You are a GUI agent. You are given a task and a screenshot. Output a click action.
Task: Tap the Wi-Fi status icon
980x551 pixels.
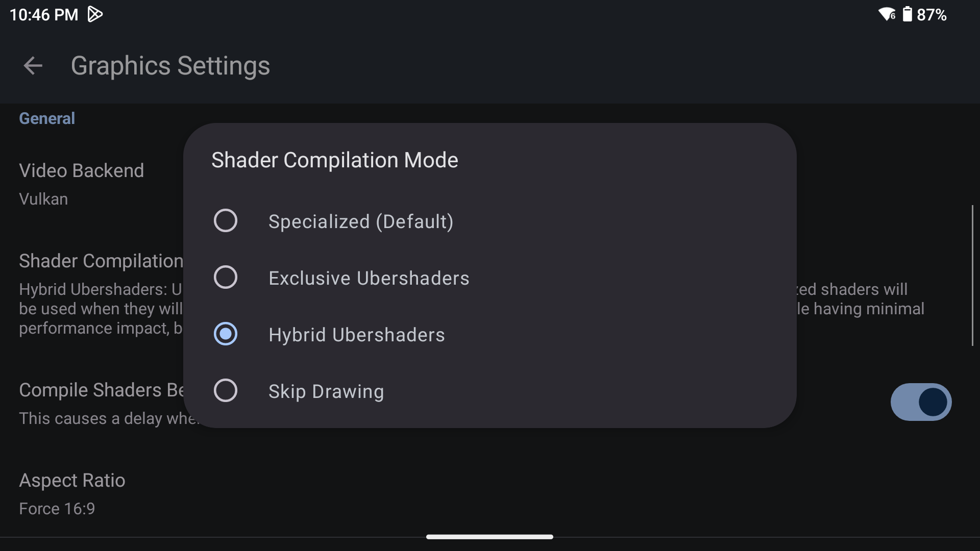887,14
